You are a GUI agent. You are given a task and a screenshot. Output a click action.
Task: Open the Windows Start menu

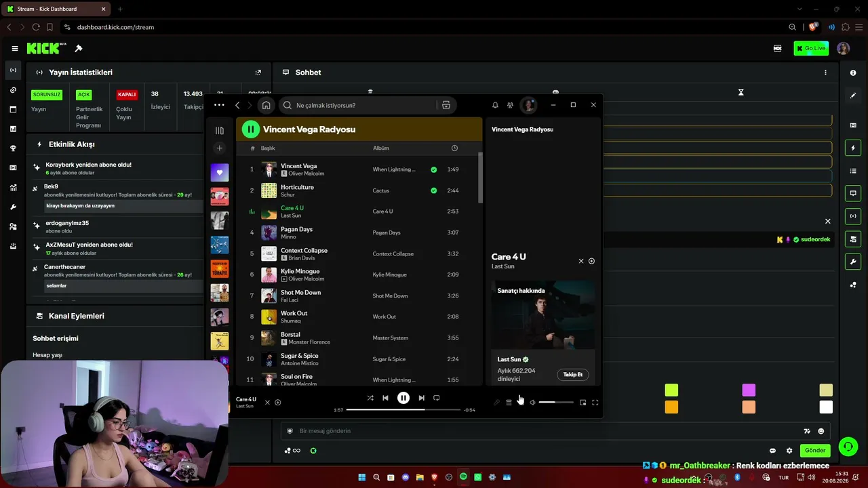pos(361,477)
